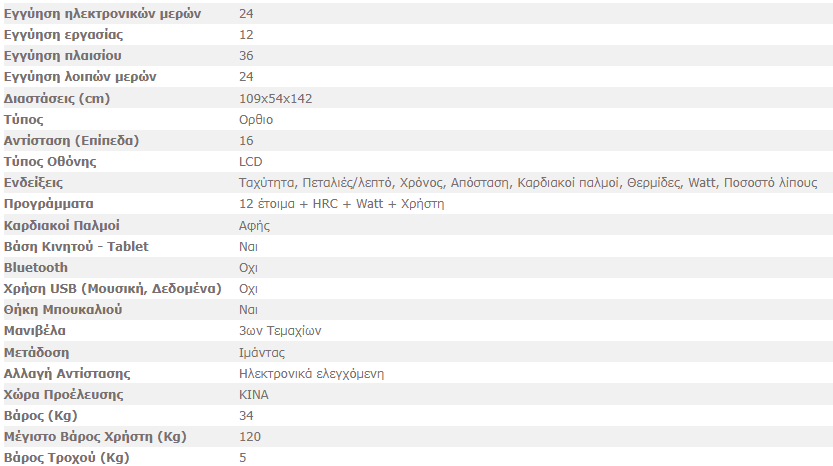The height and width of the screenshot is (466, 833).
Task: Click the Bluetooth row label
Action: coord(36,268)
